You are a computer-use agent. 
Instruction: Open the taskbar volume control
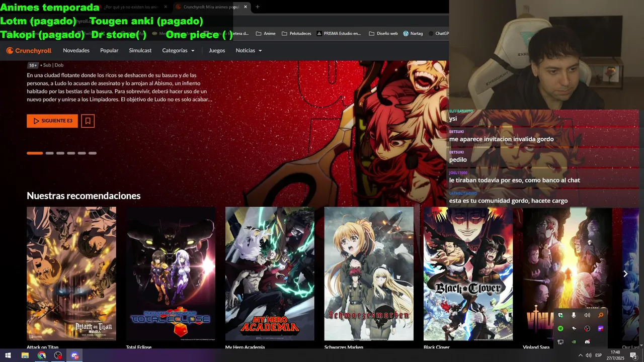(x=589, y=355)
